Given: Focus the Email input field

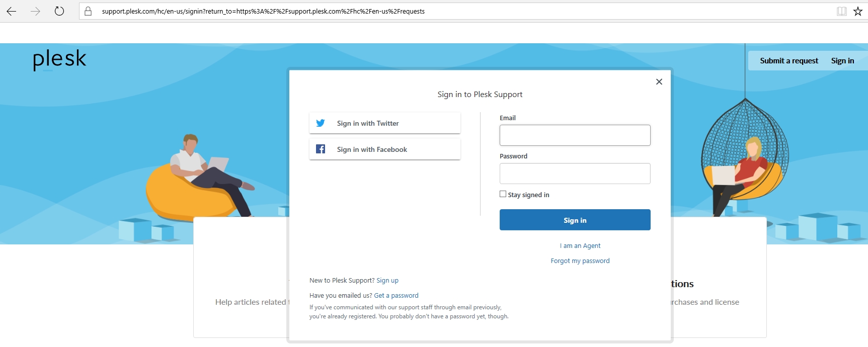Looking at the screenshot, I should point(575,135).
